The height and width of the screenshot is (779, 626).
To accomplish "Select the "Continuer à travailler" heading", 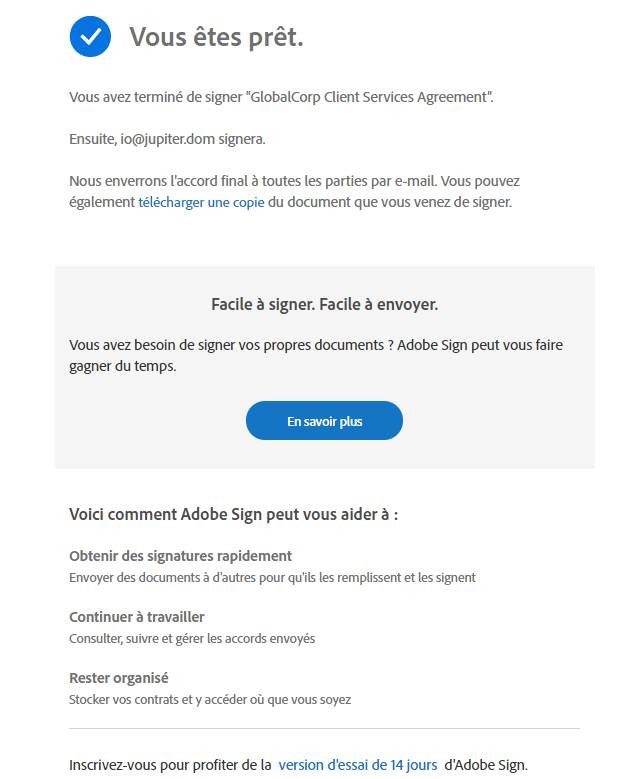I will point(136,617).
